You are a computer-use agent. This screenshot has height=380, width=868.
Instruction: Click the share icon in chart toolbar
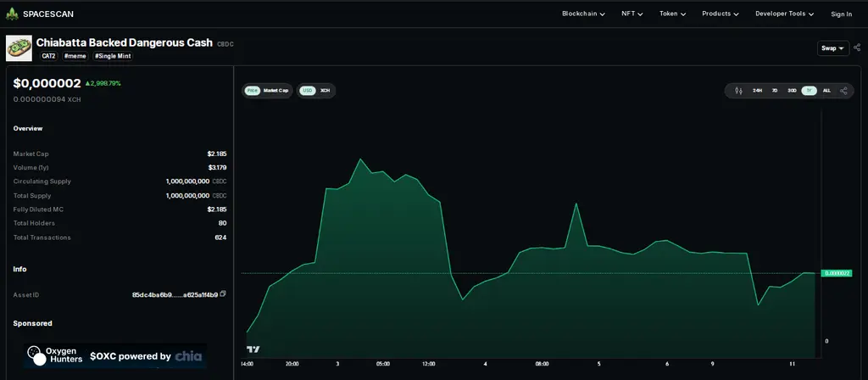[x=843, y=90]
